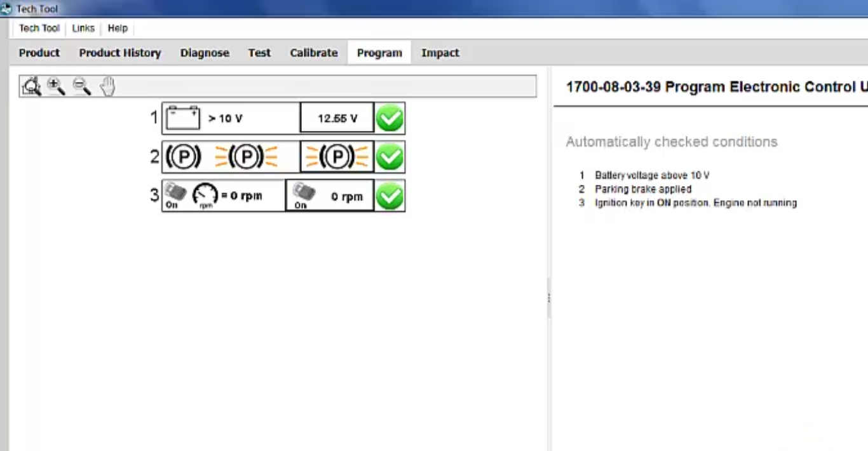This screenshot has height=451, width=868.
Task: Toggle the green check for engine rpm
Action: coord(390,196)
